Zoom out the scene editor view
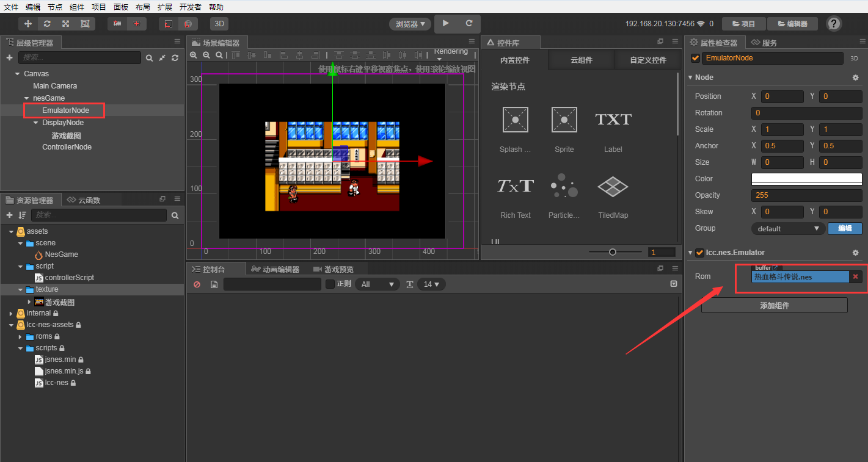The image size is (868, 462). click(206, 55)
